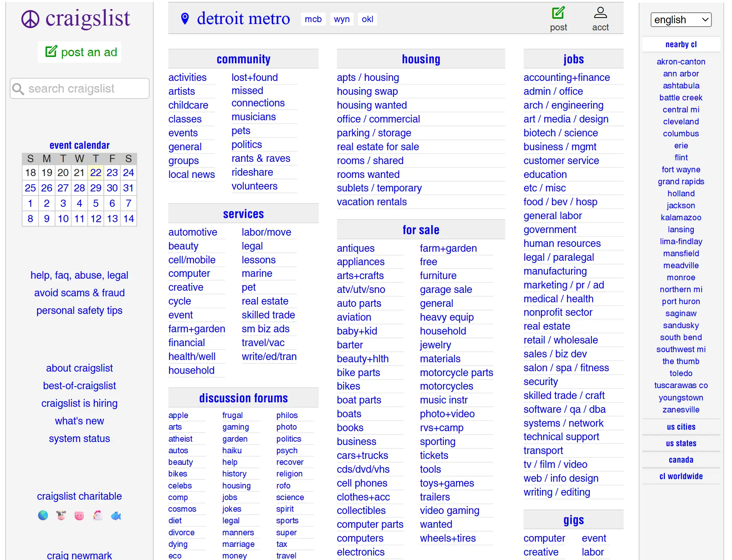Open vacation rentals housing link

(x=371, y=202)
